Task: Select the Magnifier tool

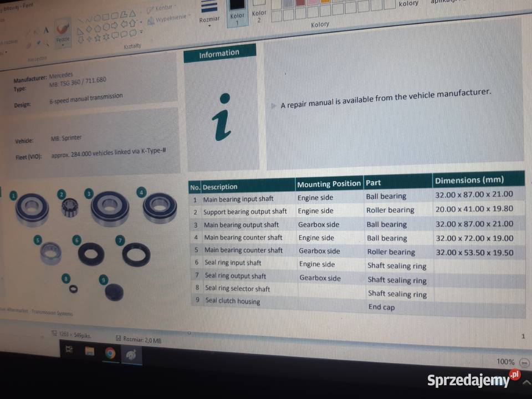Action: tap(47, 44)
